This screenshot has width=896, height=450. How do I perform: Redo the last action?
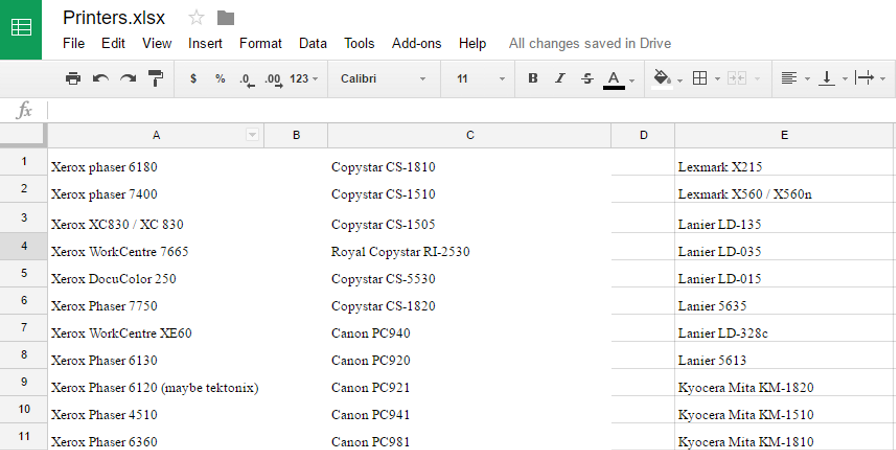point(128,78)
